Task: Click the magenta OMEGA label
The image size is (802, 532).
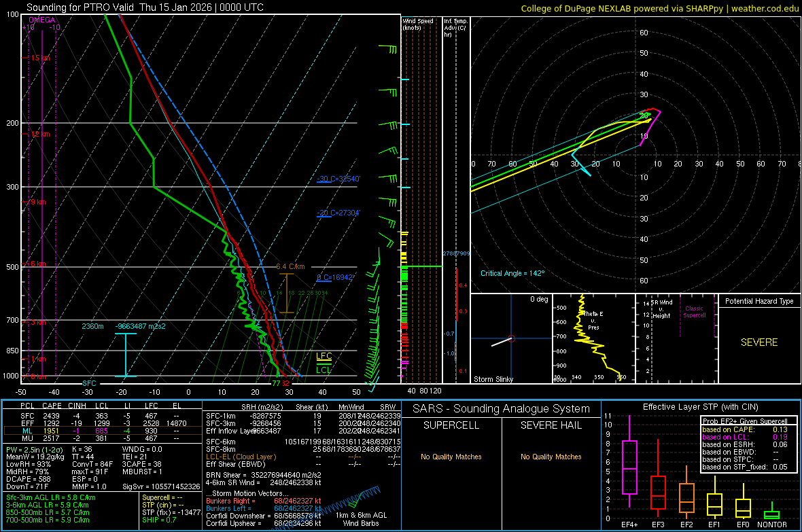Action: tap(42, 20)
